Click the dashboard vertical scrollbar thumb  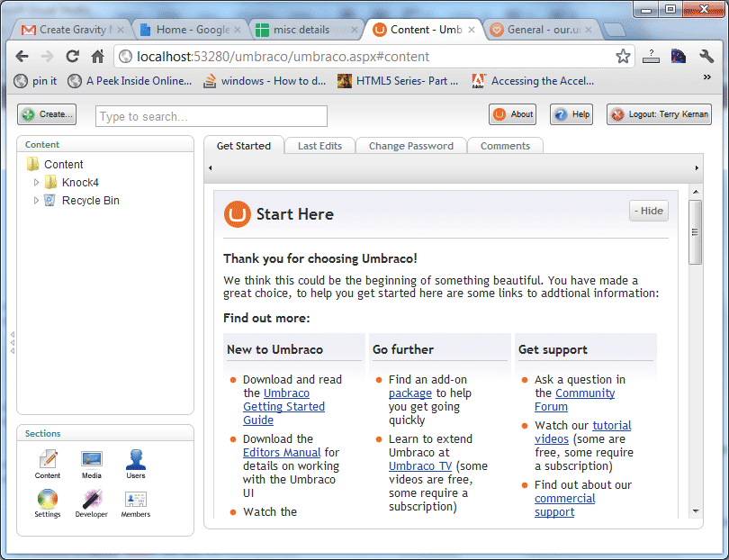(695, 232)
